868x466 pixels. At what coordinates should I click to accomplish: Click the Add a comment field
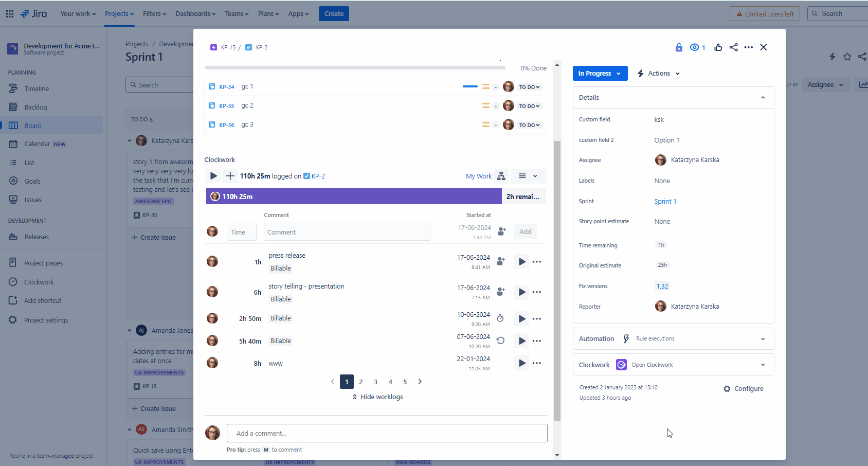click(387, 433)
